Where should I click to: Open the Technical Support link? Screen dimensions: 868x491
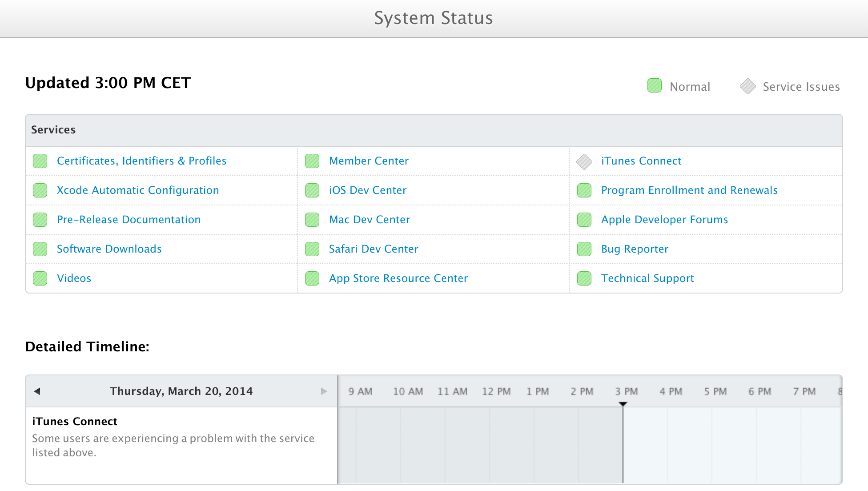click(x=647, y=278)
